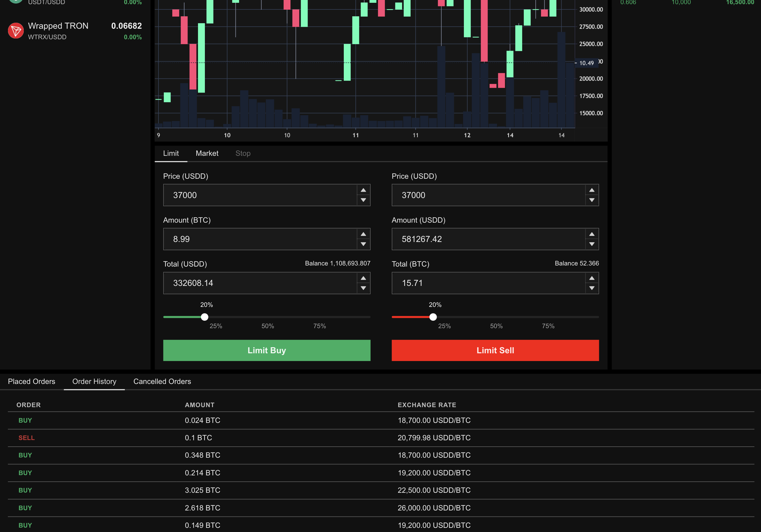Select the Stop order tab

click(243, 153)
